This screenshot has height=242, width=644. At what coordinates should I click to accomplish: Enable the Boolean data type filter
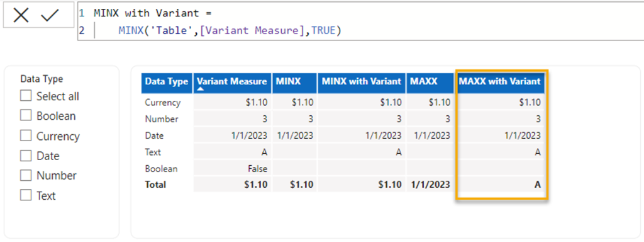(x=26, y=116)
